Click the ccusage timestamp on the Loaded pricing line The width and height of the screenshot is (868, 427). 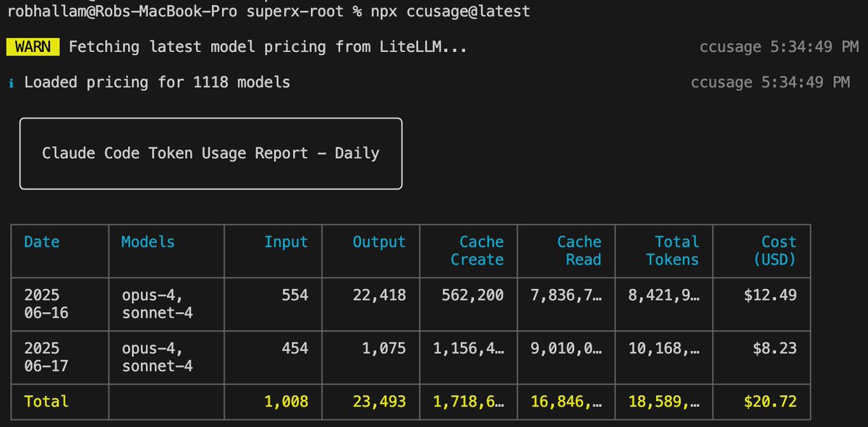tap(770, 82)
